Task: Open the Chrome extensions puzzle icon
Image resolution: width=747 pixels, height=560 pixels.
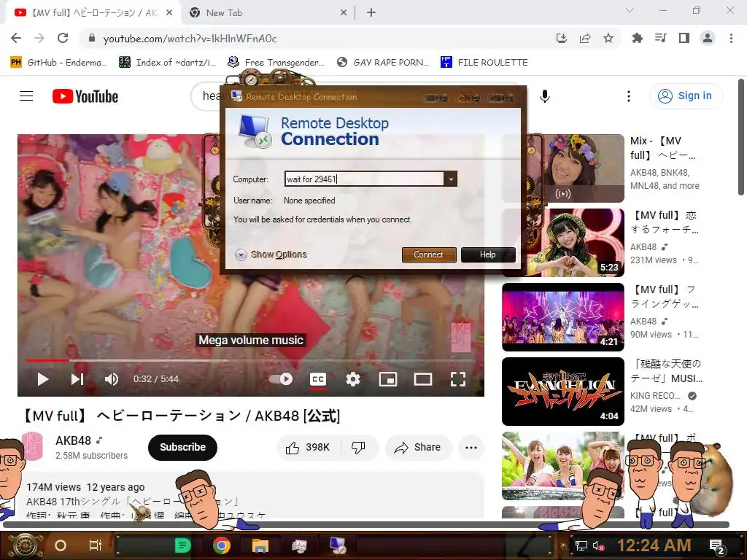Action: click(637, 38)
